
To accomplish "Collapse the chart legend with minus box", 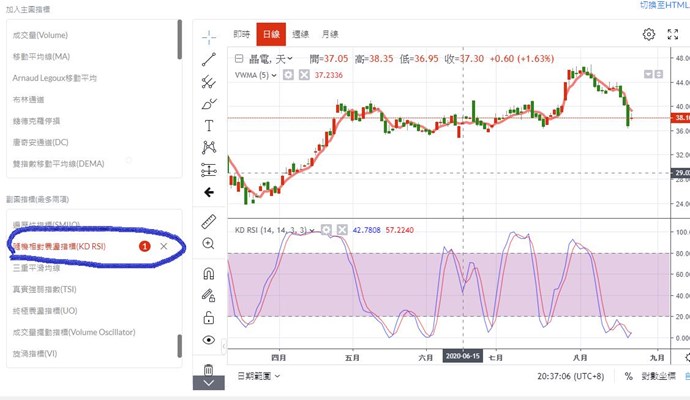I will [239, 58].
